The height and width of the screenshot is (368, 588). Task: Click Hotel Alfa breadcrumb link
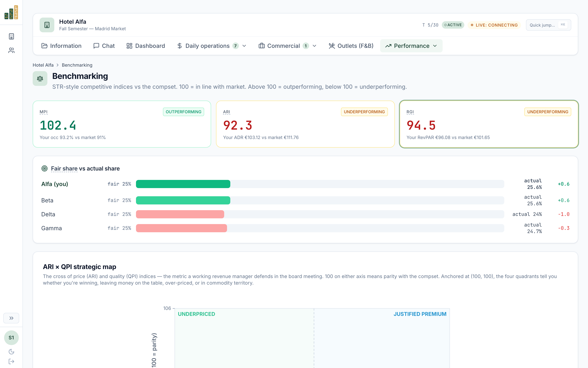[43, 65]
